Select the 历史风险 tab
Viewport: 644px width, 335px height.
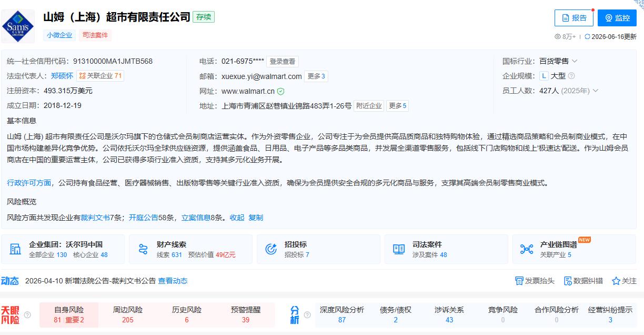187,314
